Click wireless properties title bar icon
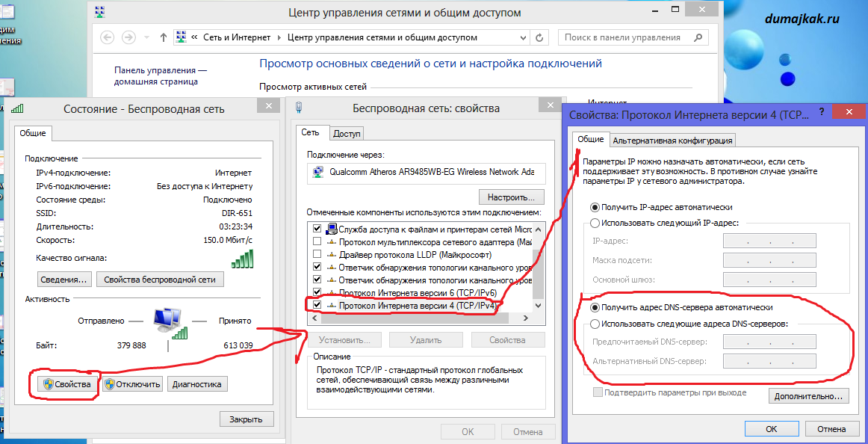Screen dimensions: 868x444 click(300, 108)
